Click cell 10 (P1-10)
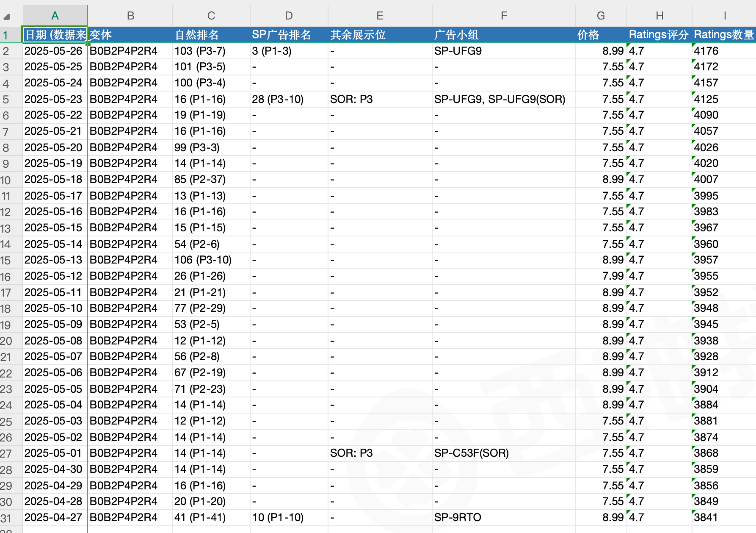The image size is (756, 533). [x=289, y=518]
